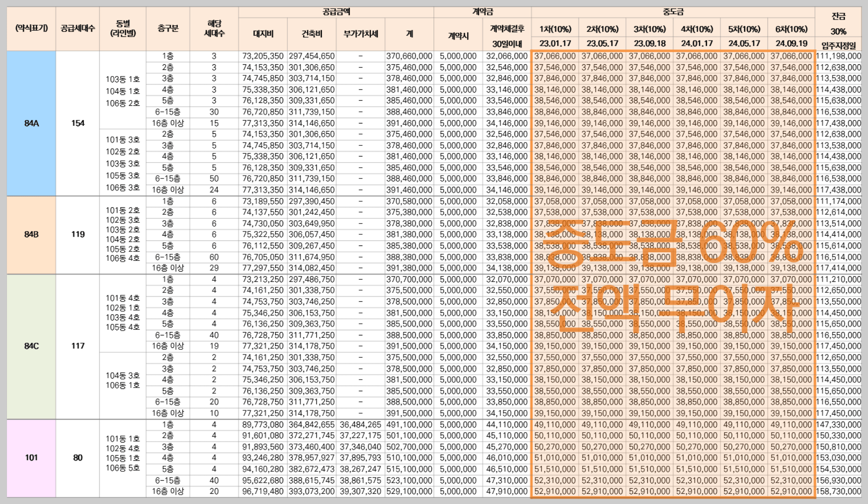This screenshot has width=868, height=504.
Task: Click the 117 supply count cell
Action: pos(78,346)
